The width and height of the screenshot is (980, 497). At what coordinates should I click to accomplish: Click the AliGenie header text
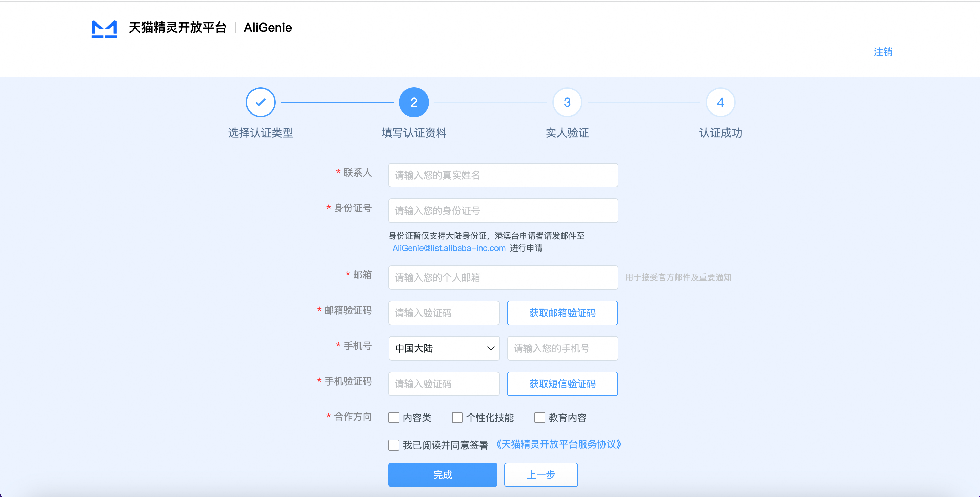click(268, 28)
